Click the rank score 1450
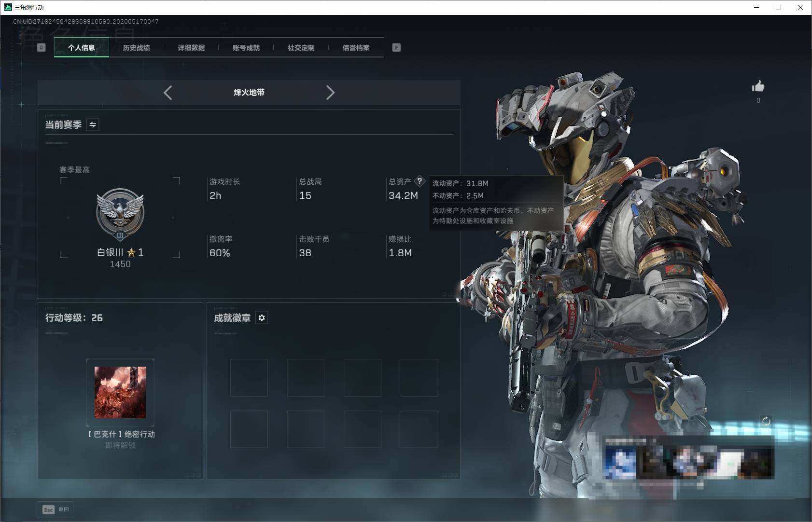 click(x=120, y=264)
